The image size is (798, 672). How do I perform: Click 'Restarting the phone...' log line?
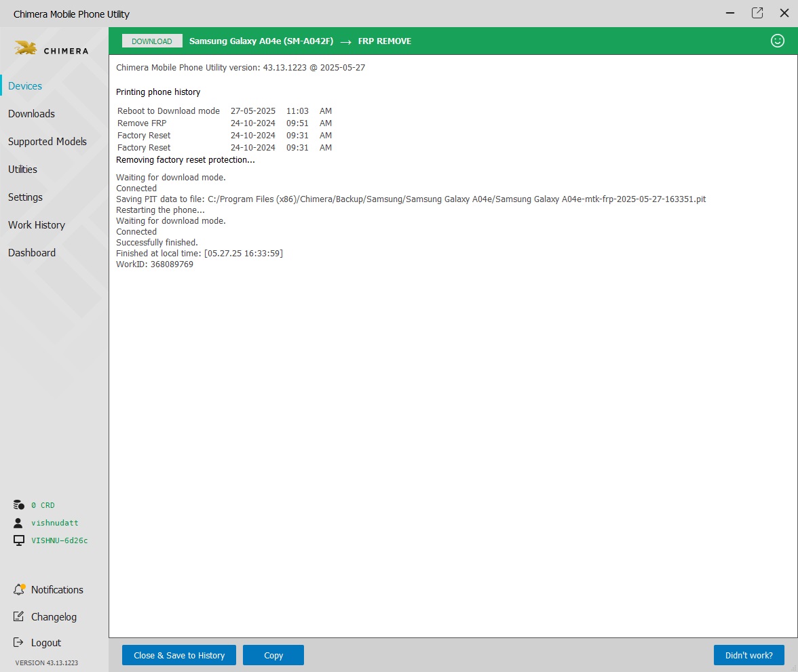click(160, 210)
